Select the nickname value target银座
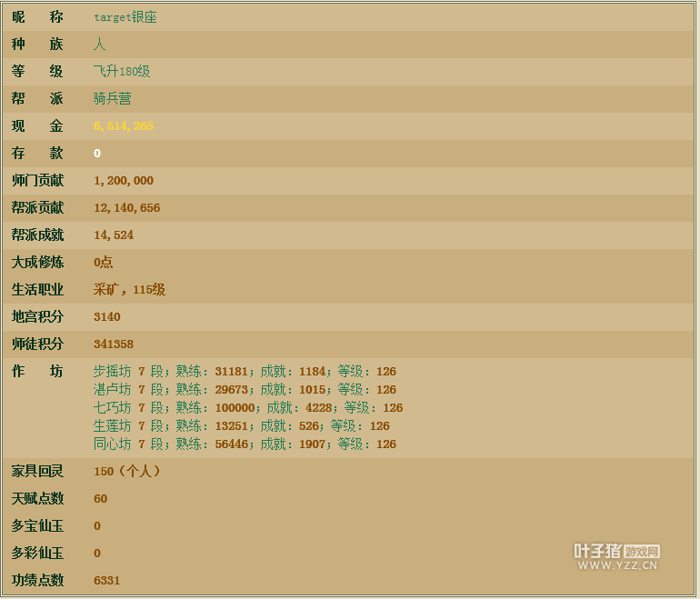 [x=125, y=17]
